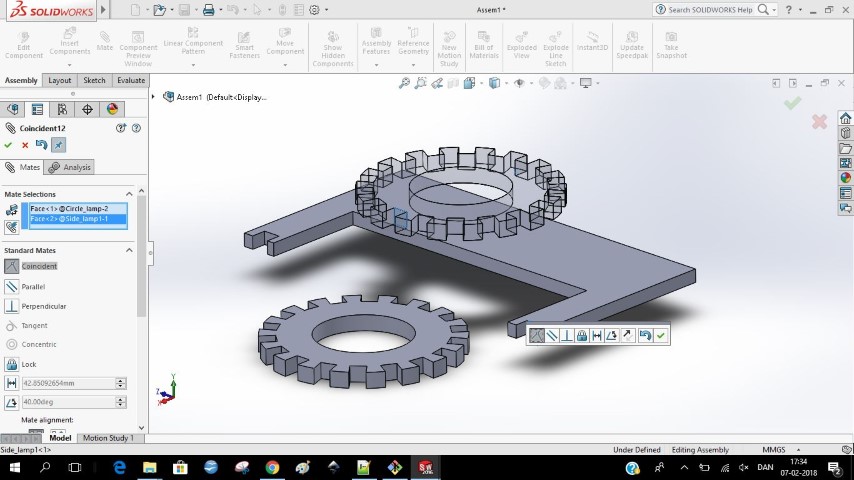Image resolution: width=854 pixels, height=480 pixels.
Task: Open FeatureManager design tree tab
Action: point(13,110)
